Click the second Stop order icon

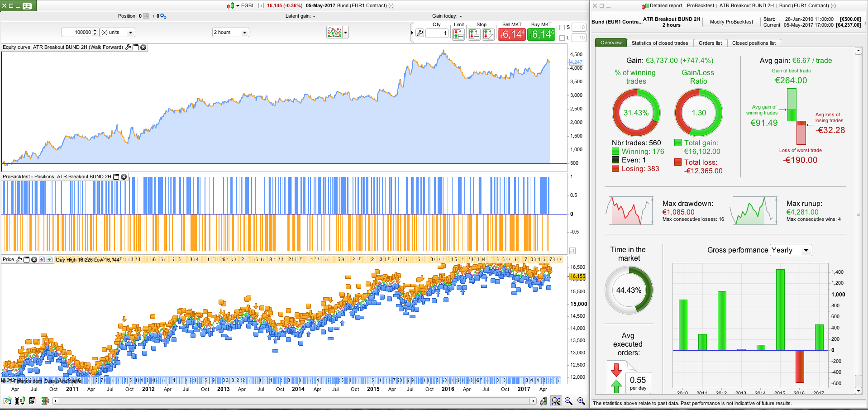[x=488, y=34]
